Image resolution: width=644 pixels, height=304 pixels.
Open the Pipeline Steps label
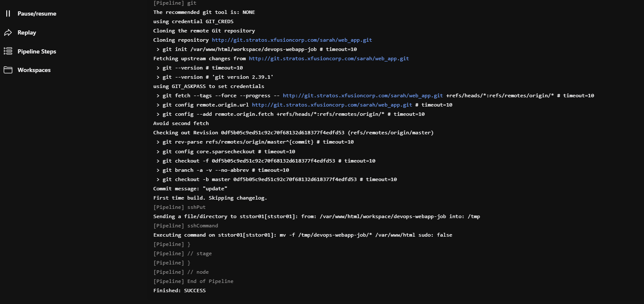click(x=37, y=51)
